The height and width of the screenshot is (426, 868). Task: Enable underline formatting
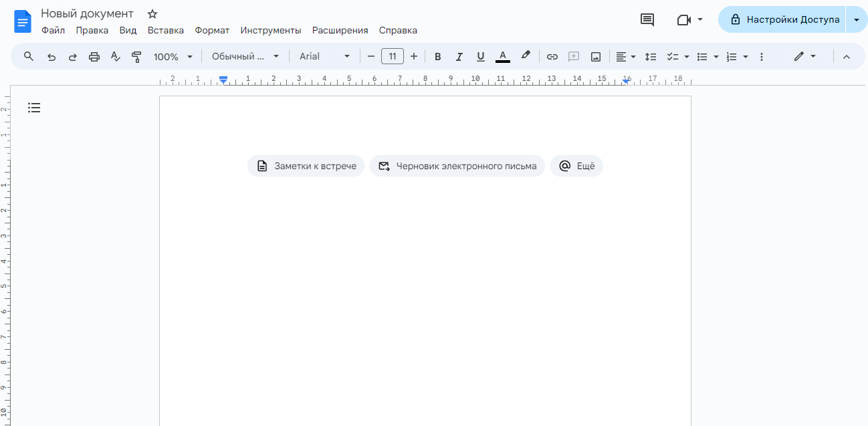480,56
